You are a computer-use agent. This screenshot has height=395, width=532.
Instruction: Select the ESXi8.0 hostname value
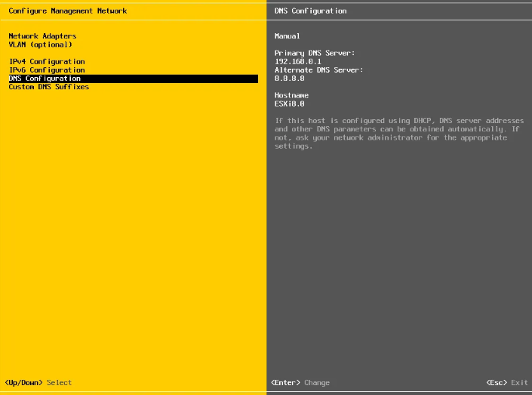(x=289, y=104)
